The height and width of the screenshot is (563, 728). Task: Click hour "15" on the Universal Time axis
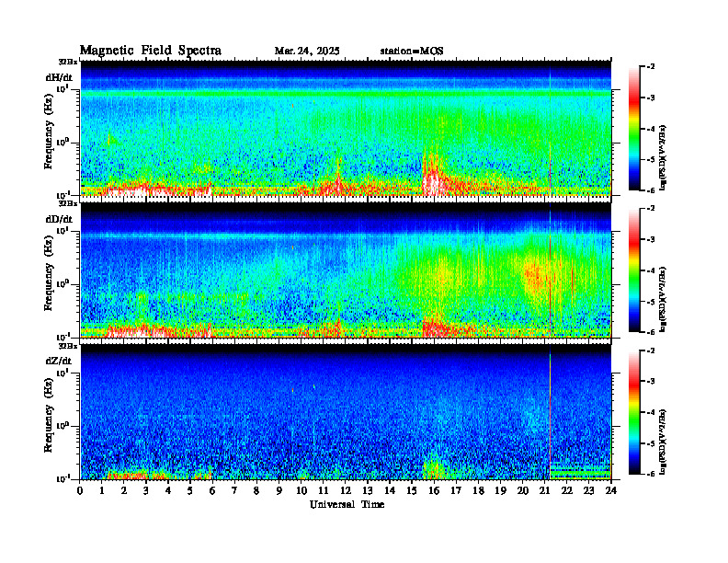click(x=412, y=491)
